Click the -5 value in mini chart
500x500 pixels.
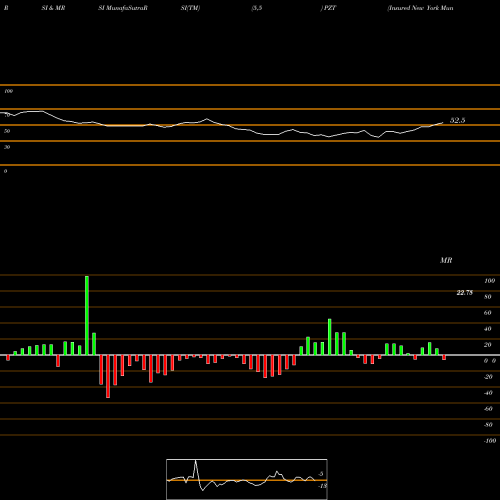tap(320, 474)
